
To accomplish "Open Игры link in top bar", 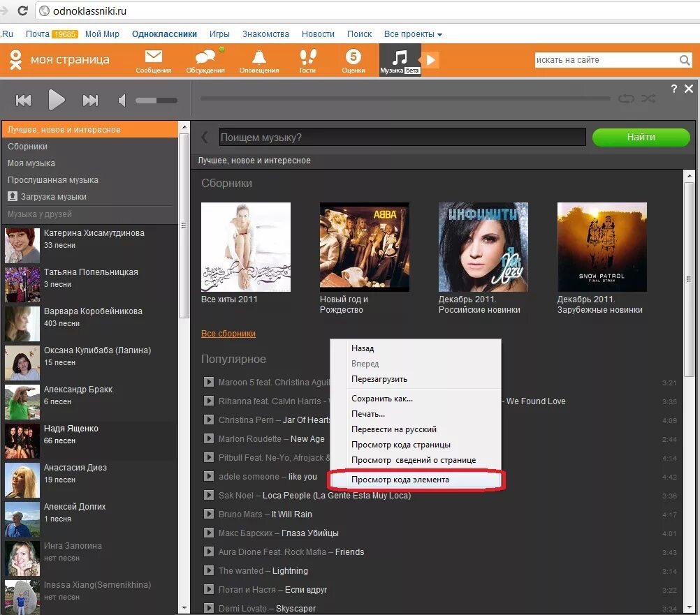I will pyautogui.click(x=219, y=34).
